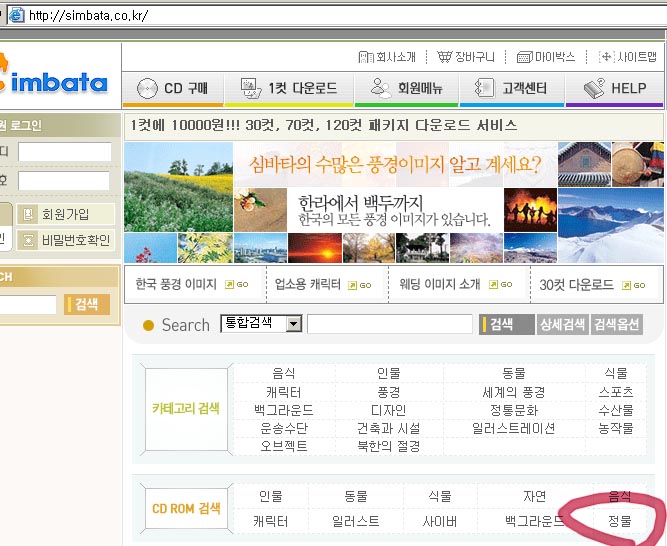Click the 마이박스 box icon

(524, 57)
